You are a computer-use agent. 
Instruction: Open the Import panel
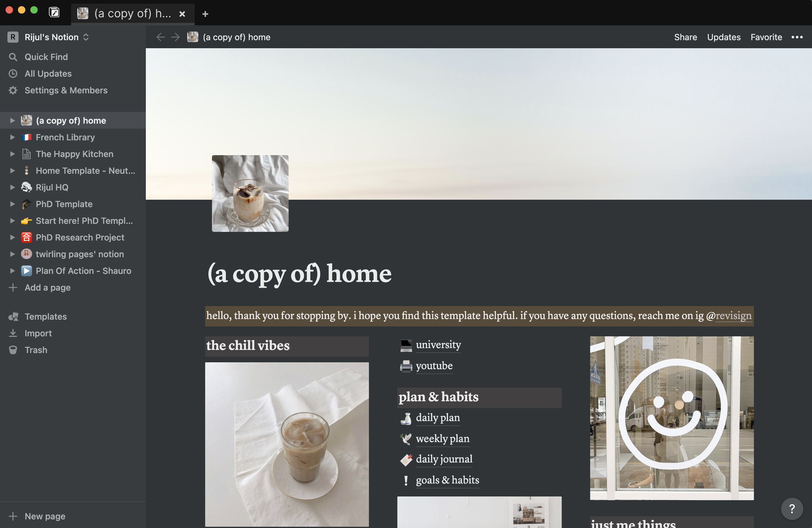38,333
